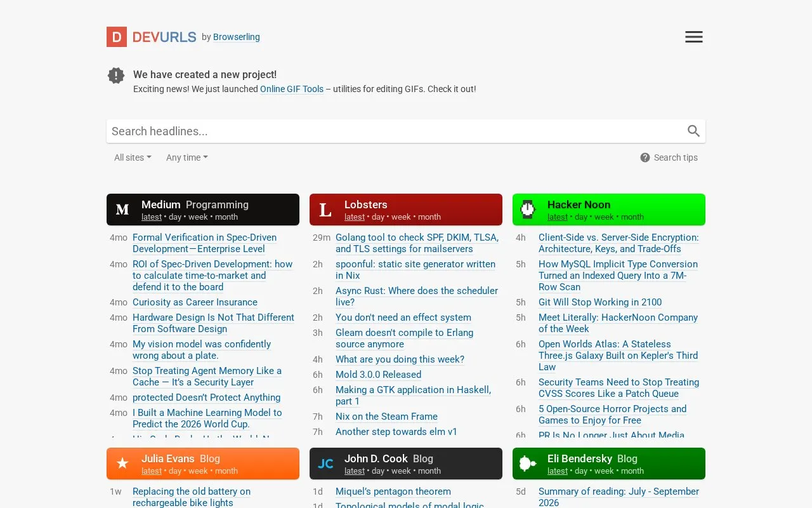
Task: Select John D. Cook's week tab
Action: pos(401,471)
